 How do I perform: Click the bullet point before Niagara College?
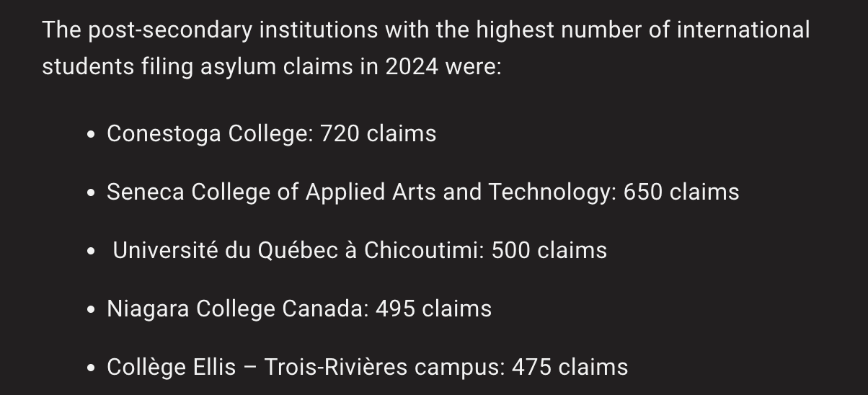click(91, 310)
